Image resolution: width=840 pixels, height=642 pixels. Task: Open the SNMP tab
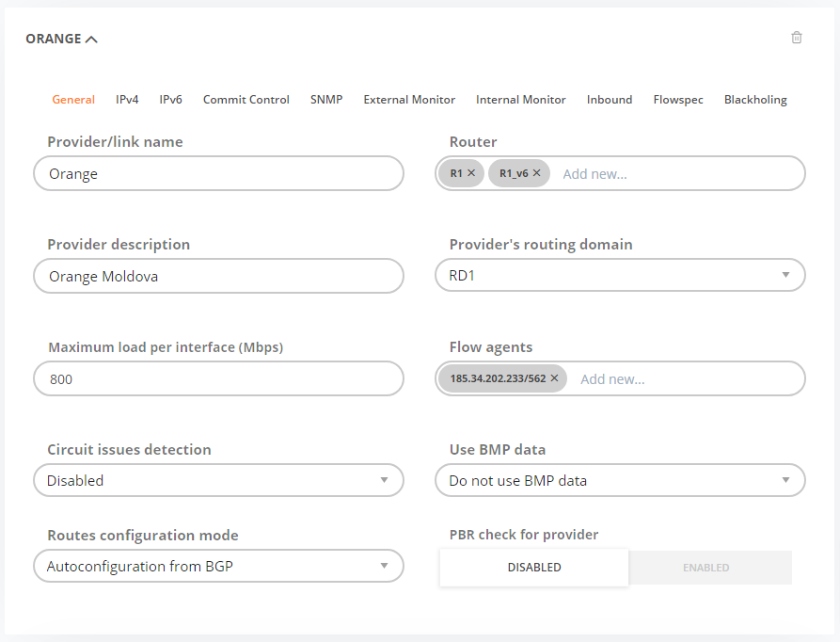326,100
